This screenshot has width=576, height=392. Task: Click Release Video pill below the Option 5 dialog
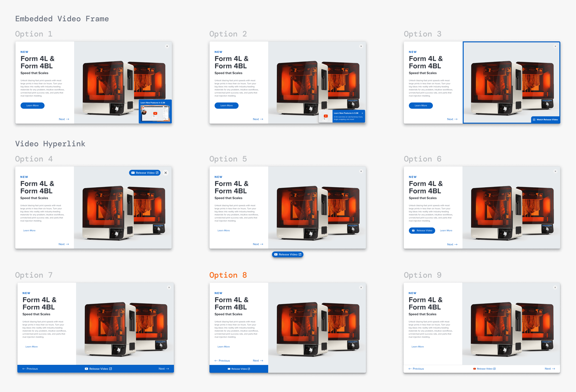288,254
